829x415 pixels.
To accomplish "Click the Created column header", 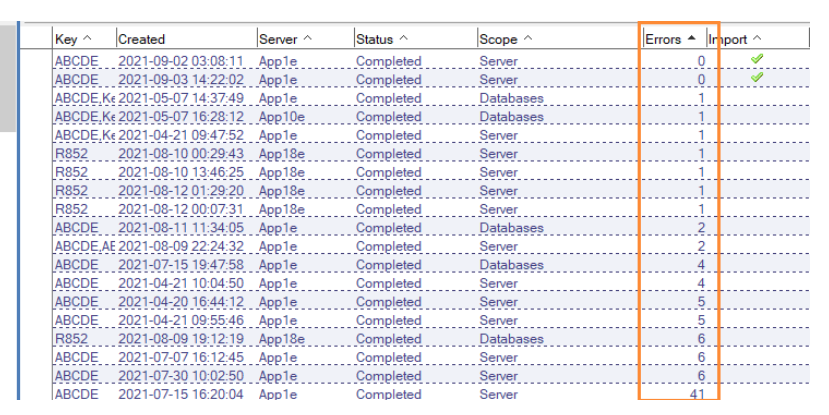I will pyautogui.click(x=142, y=39).
